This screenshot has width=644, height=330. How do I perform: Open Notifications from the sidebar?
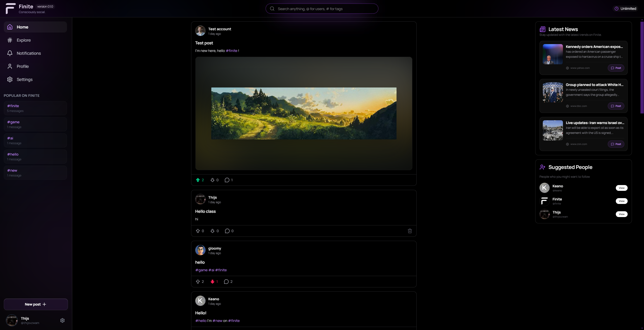tap(35, 53)
